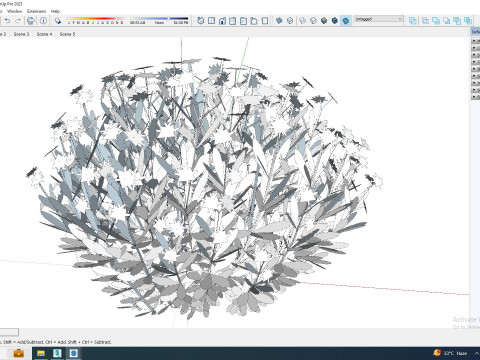The width and height of the screenshot is (480, 360).
Task: Expand the seventh tray panel arrow
Action: point(475,83)
